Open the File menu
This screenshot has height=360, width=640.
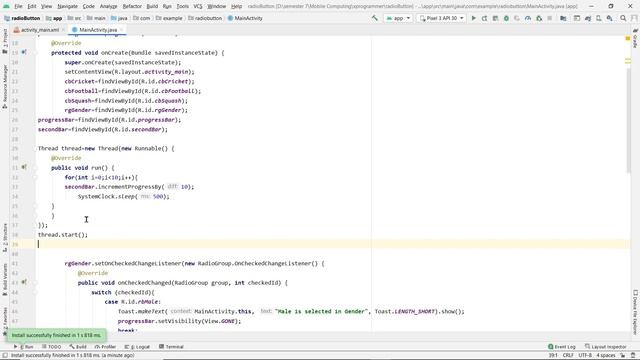(x=18, y=7)
